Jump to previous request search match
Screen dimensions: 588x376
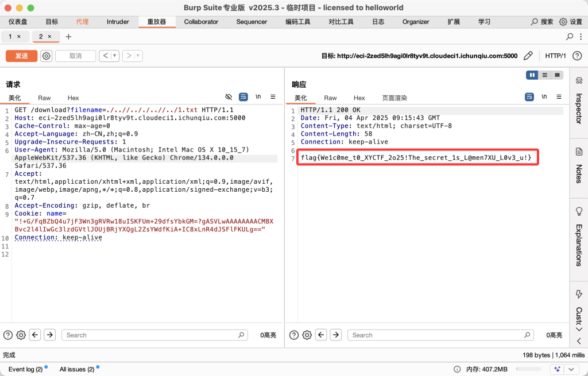pos(35,335)
